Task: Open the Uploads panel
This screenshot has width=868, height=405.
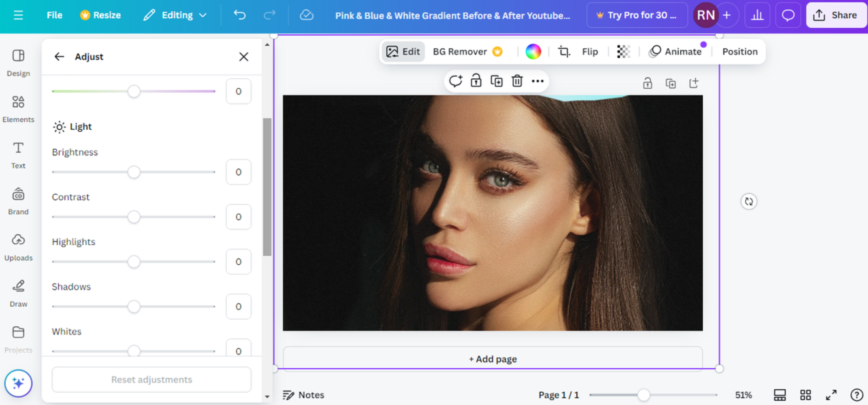Action: (x=18, y=246)
